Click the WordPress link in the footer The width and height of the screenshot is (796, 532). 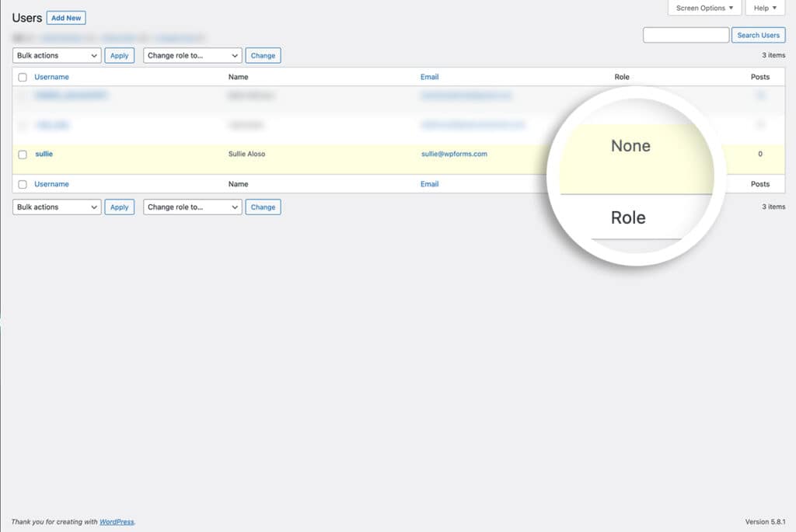click(x=115, y=522)
